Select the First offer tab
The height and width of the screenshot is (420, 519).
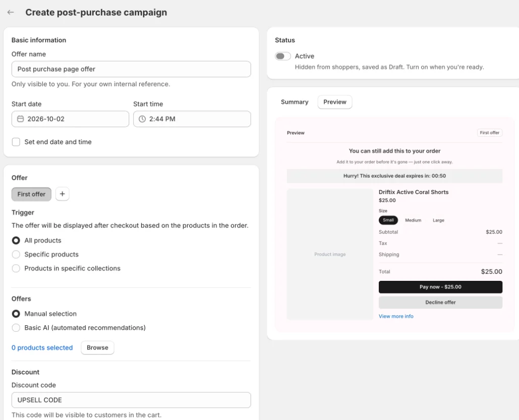[31, 194]
